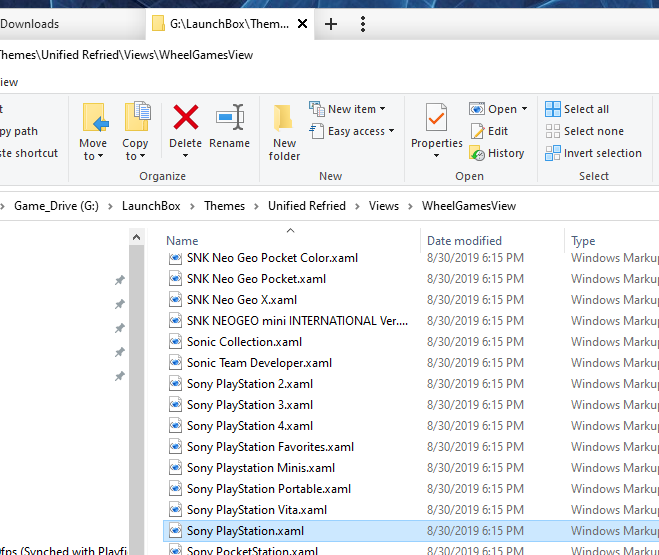Open a new tab with plus button
The height and width of the screenshot is (555, 659).
coord(331,24)
